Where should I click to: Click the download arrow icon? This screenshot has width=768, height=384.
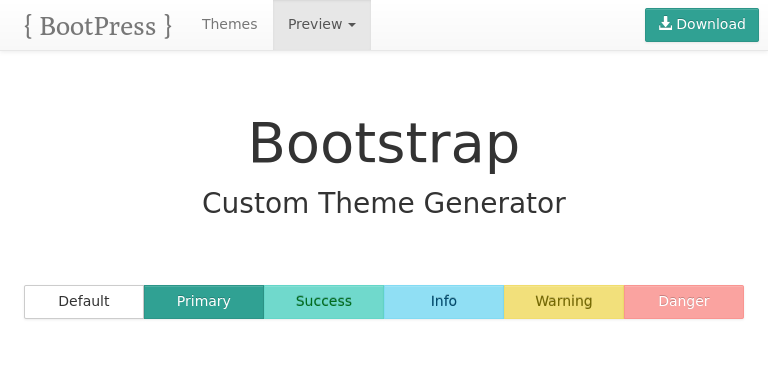click(665, 24)
